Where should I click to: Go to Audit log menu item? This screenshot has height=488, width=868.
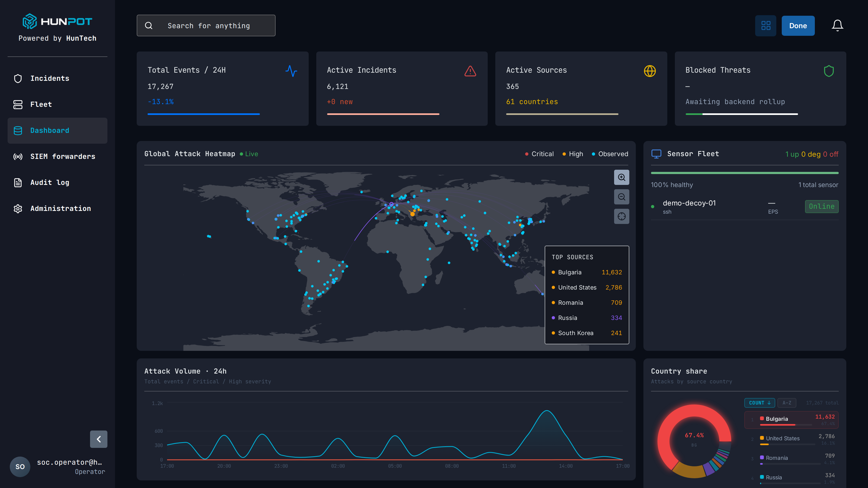[57, 182]
